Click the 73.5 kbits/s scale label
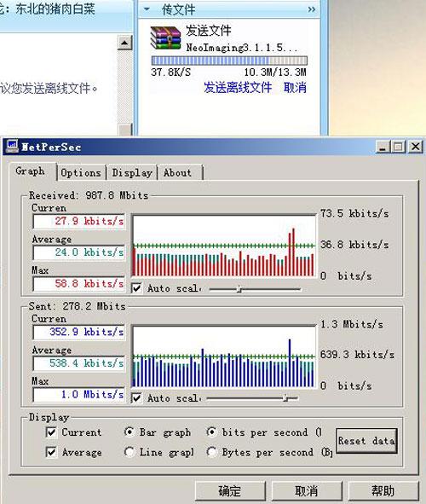Viewport: 426px width, 504px height. [354, 213]
